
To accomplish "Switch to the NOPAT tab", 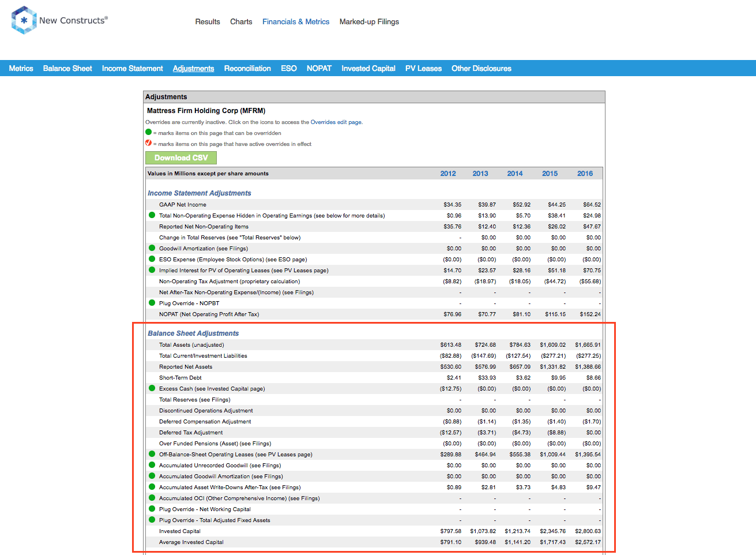I will [319, 68].
